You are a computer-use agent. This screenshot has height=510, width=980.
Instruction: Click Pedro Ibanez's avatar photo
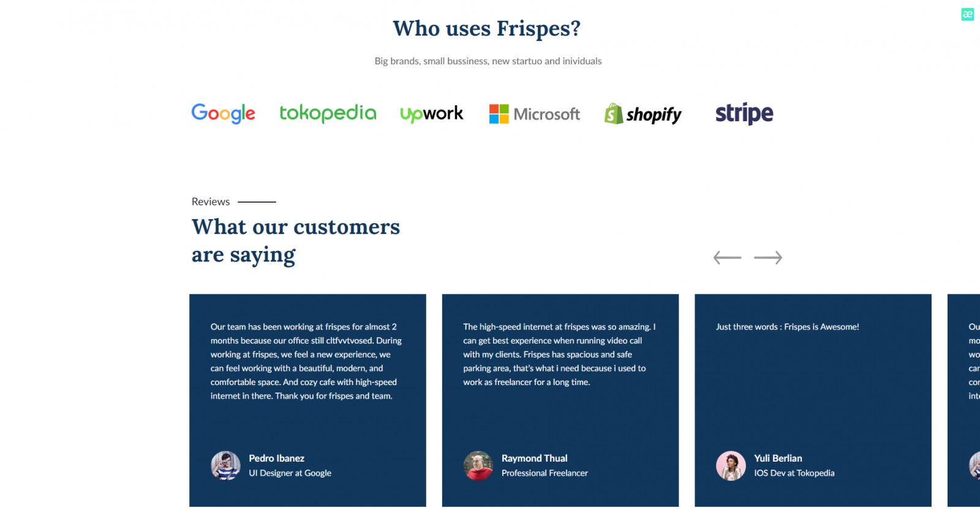coord(226,466)
